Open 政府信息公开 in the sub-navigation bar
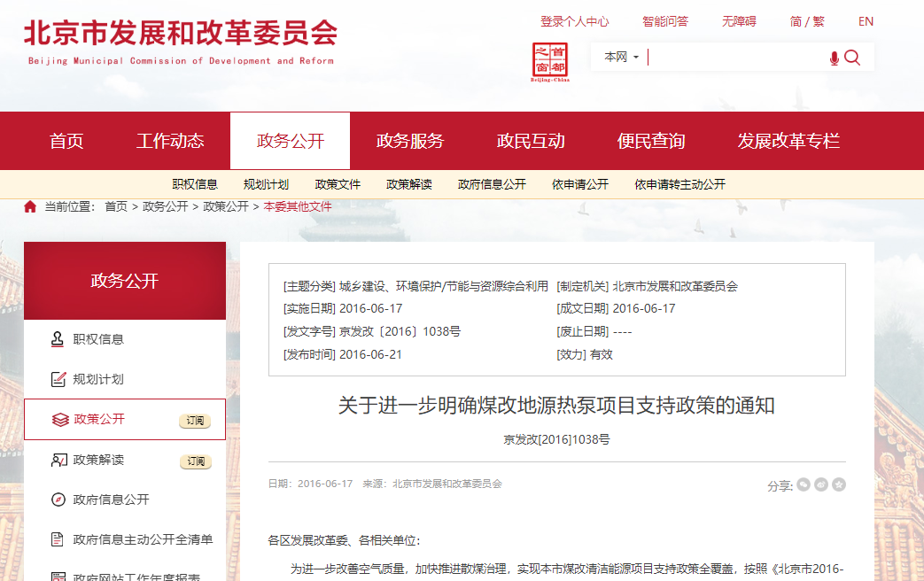Image resolution: width=924 pixels, height=581 pixels. click(x=492, y=184)
